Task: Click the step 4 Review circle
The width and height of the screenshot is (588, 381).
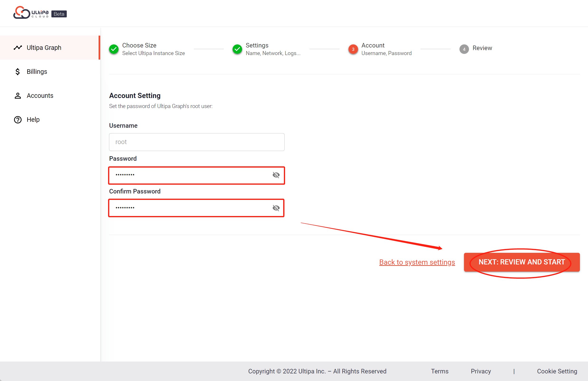Action: point(464,49)
